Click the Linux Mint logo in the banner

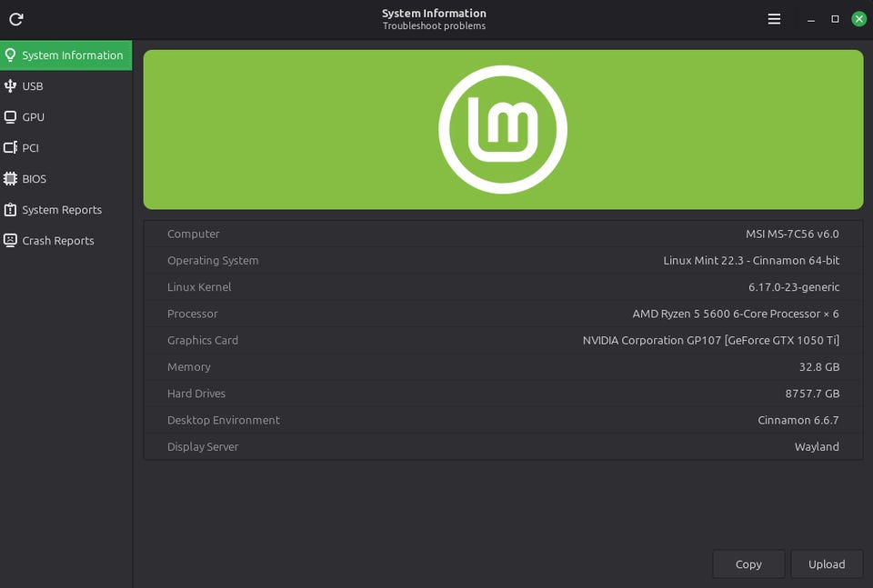point(503,130)
